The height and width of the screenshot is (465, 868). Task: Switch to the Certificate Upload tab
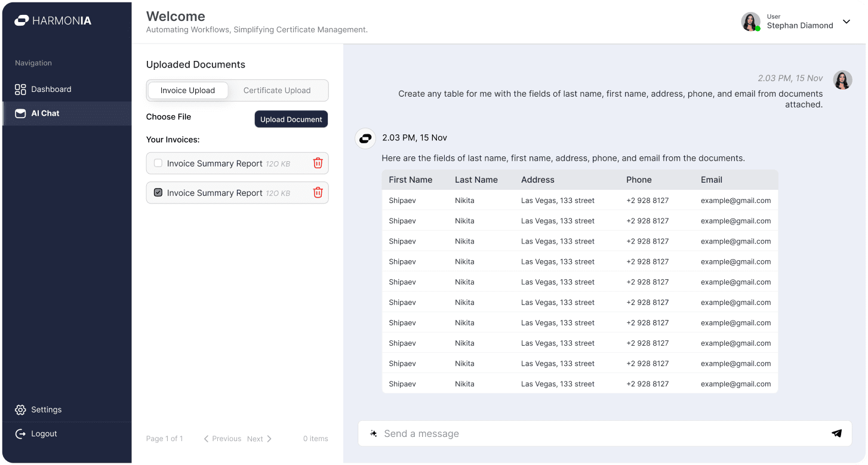pos(277,91)
